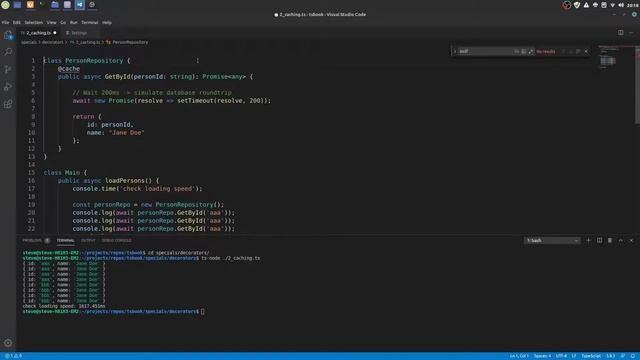Click the LF end-of-line status item
This screenshot has height=360, width=640.
574,356
